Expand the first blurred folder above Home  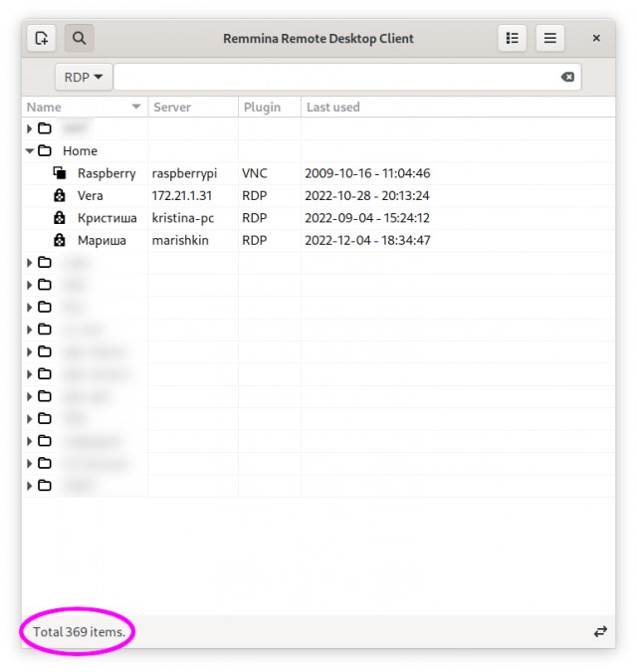tap(29, 128)
